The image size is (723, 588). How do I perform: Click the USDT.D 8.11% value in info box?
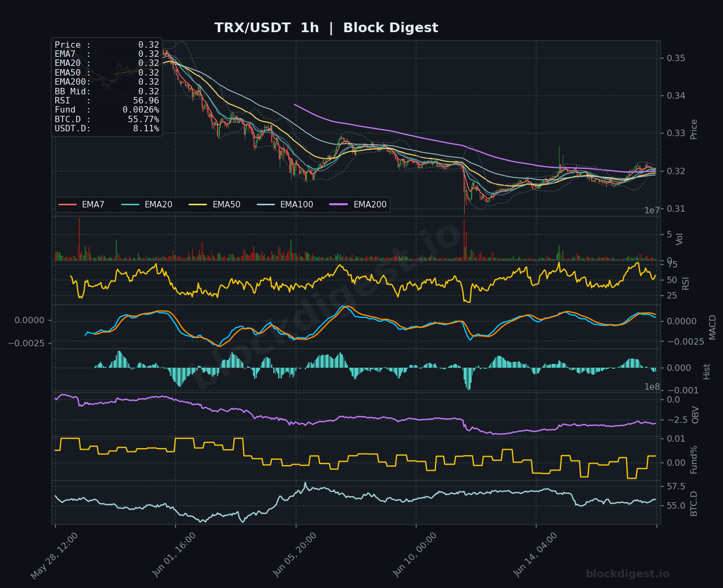(146, 129)
